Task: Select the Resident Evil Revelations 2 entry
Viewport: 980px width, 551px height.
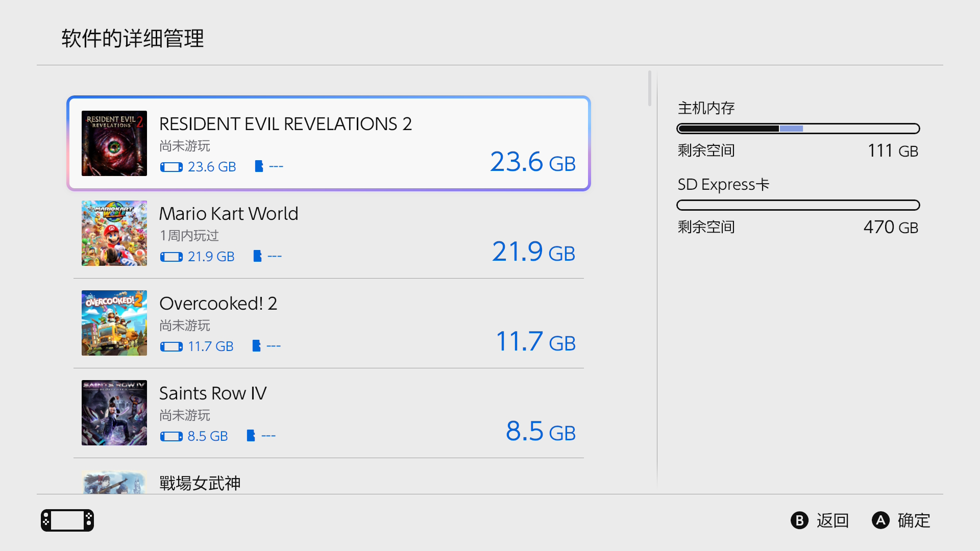Action: point(329,143)
